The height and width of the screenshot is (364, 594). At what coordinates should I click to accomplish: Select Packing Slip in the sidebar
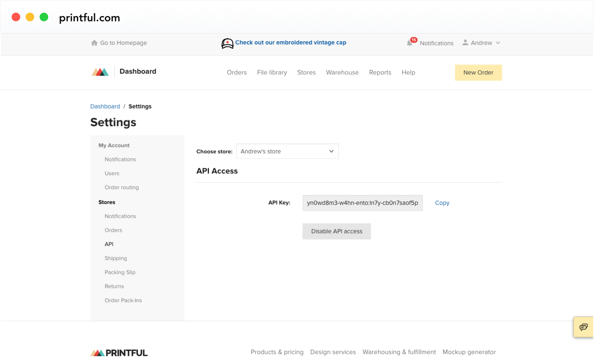[x=120, y=272]
